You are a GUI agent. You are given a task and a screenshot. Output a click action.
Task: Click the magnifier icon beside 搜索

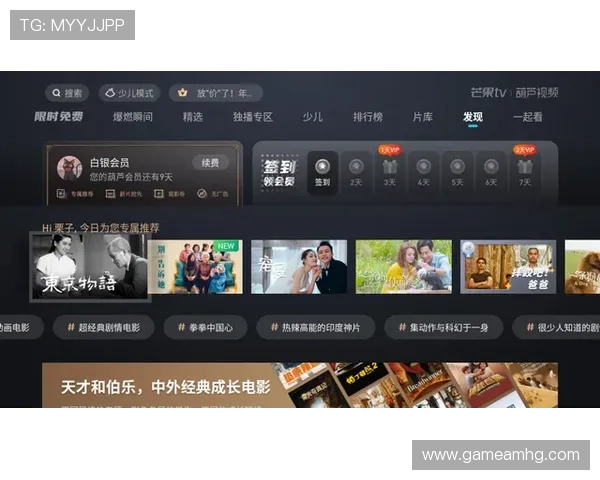click(x=56, y=93)
